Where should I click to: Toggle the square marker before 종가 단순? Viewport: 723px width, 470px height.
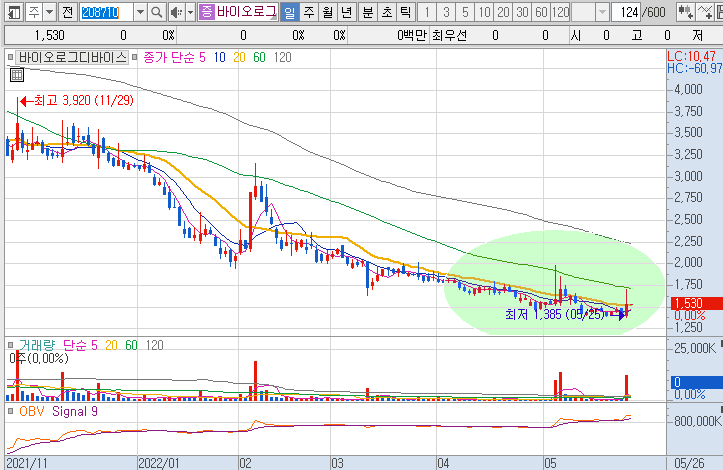tap(134, 57)
